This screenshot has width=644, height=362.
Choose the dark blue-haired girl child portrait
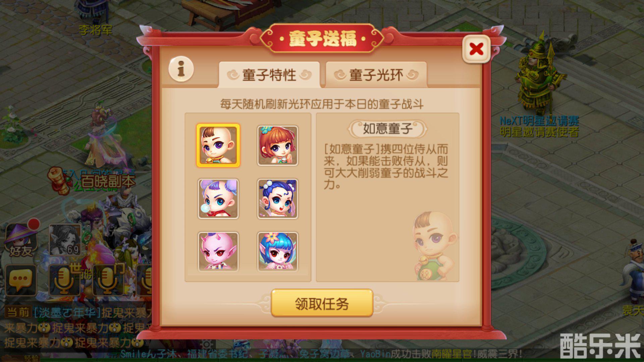pyautogui.click(x=277, y=199)
